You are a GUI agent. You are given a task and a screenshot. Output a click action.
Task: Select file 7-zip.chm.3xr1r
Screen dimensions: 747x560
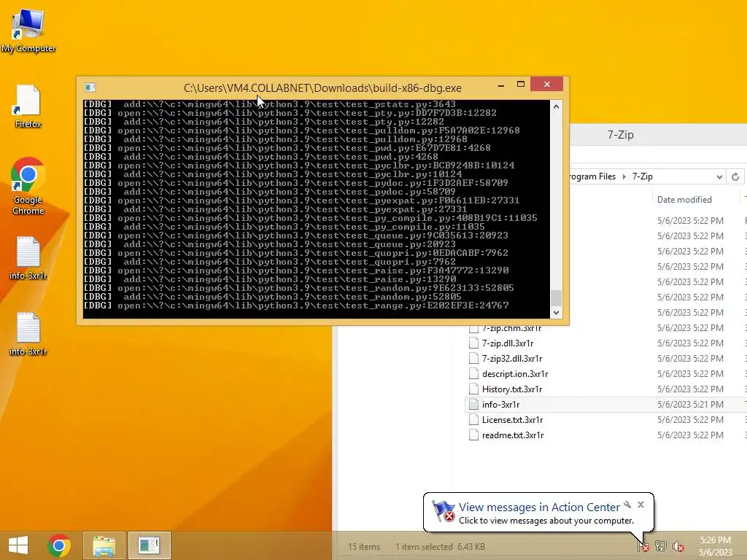coord(511,329)
